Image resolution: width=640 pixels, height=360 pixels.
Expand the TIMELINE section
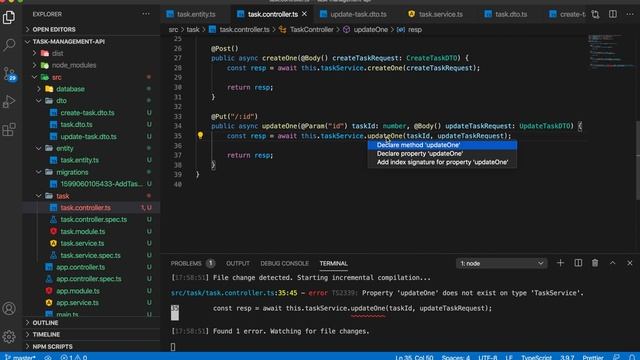click(x=46, y=334)
